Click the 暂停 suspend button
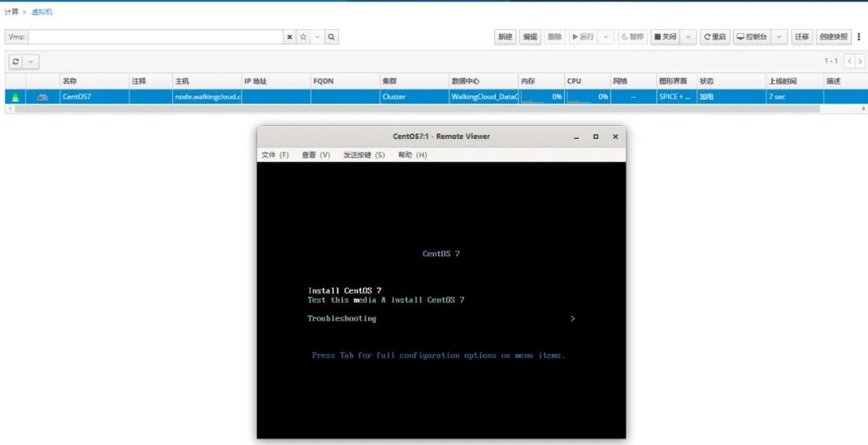The height and width of the screenshot is (445, 868). [633, 37]
